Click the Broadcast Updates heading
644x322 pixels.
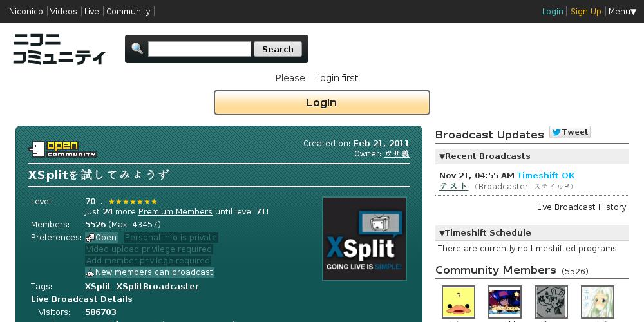click(489, 135)
